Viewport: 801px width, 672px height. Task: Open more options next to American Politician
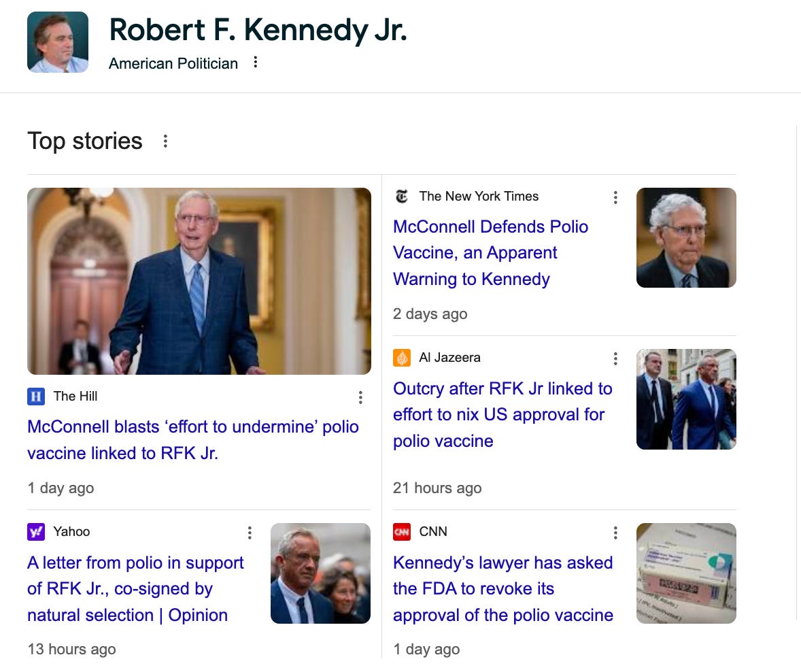256,63
